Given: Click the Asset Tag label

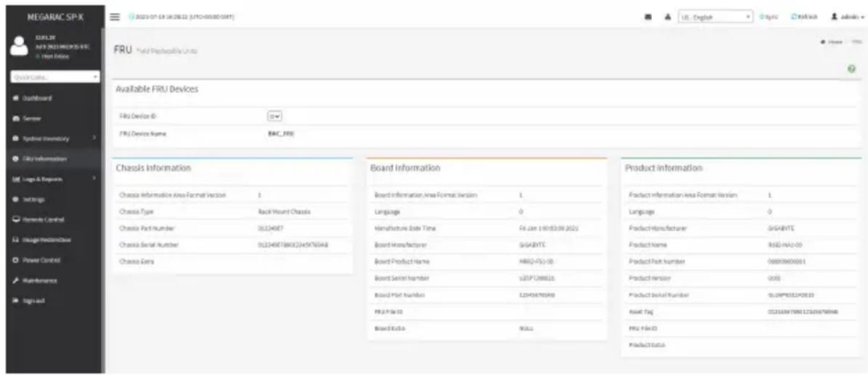Looking at the screenshot, I should pos(642,312).
